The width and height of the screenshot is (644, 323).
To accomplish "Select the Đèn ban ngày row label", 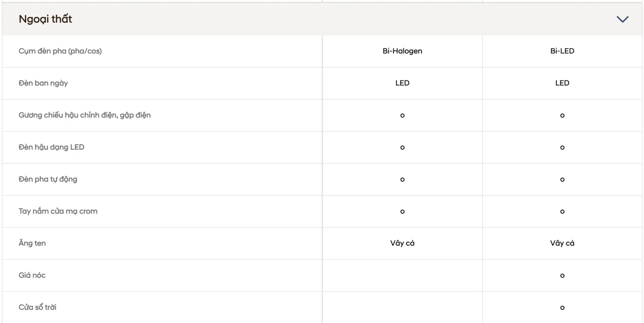I will (x=43, y=83).
